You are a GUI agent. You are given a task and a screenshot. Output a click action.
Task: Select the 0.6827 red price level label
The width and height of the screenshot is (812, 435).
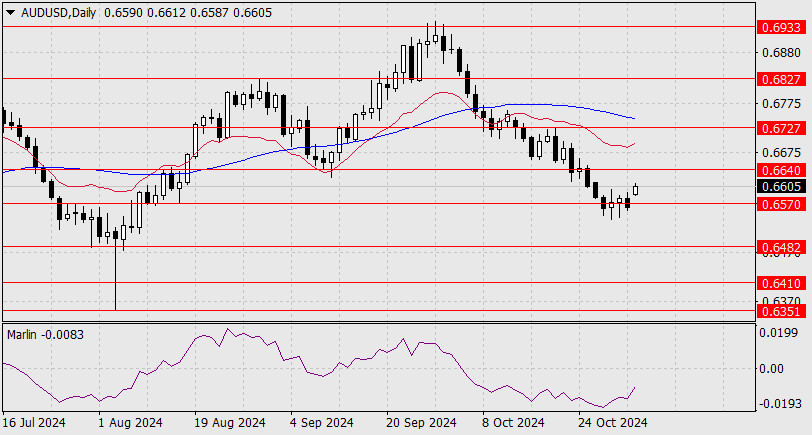[x=781, y=79]
